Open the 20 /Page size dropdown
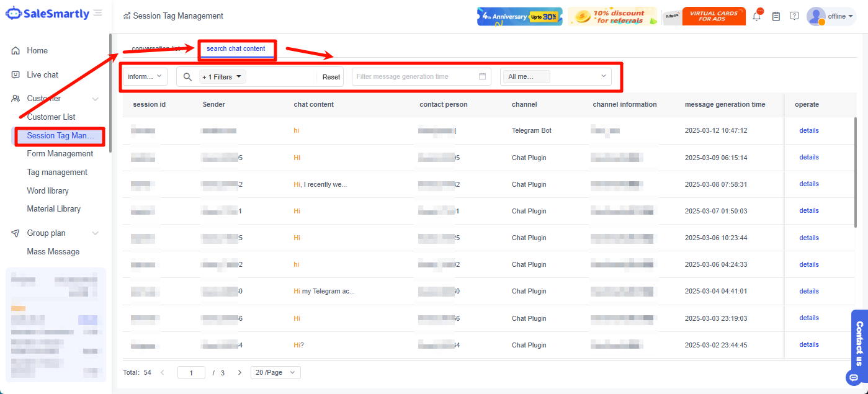 tap(275, 372)
